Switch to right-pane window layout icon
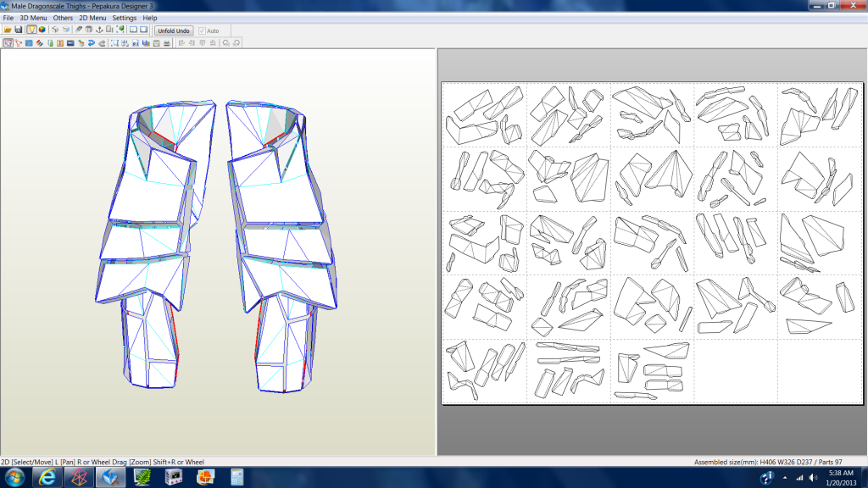Image resolution: width=868 pixels, height=488 pixels. (144, 30)
